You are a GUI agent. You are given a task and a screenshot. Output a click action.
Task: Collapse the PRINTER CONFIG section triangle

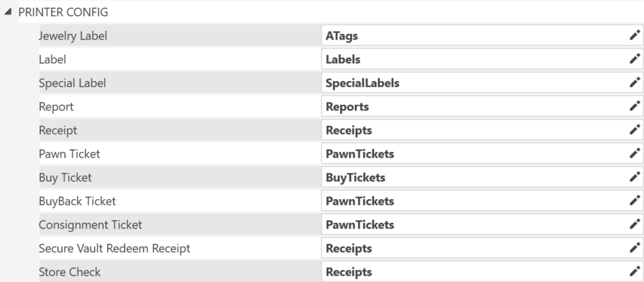[x=8, y=13]
